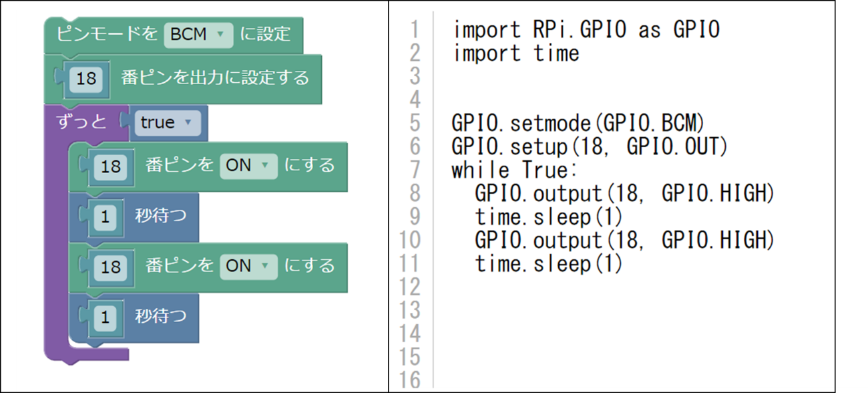Open the first ON state dropdown
The height and width of the screenshot is (393, 868).
(248, 165)
